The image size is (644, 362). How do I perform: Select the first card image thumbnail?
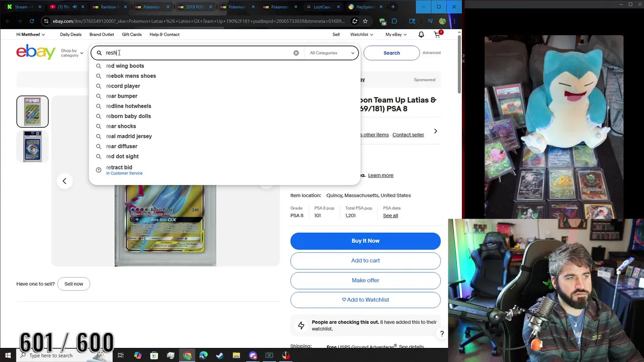[x=32, y=112]
